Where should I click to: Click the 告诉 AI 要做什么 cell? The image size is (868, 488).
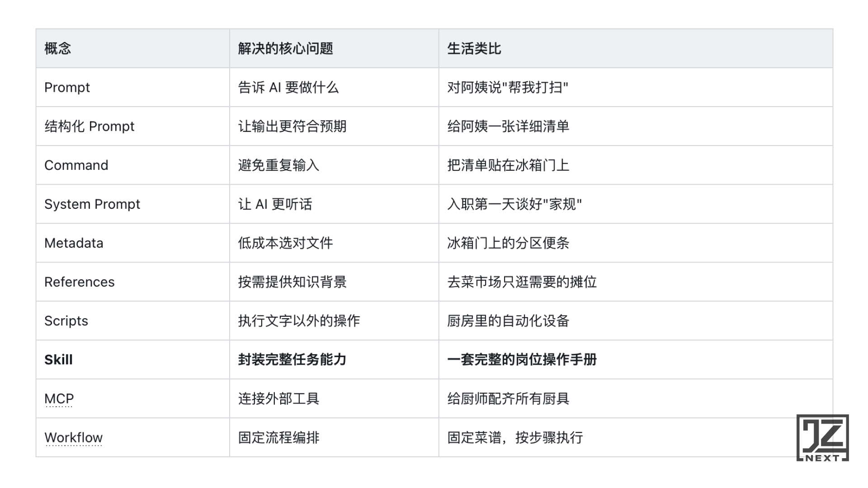click(288, 87)
